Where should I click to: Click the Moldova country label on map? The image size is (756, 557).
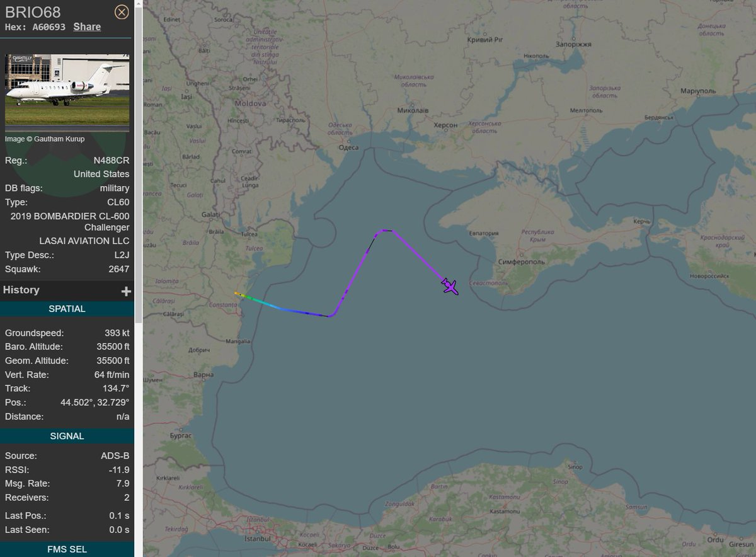click(x=251, y=103)
